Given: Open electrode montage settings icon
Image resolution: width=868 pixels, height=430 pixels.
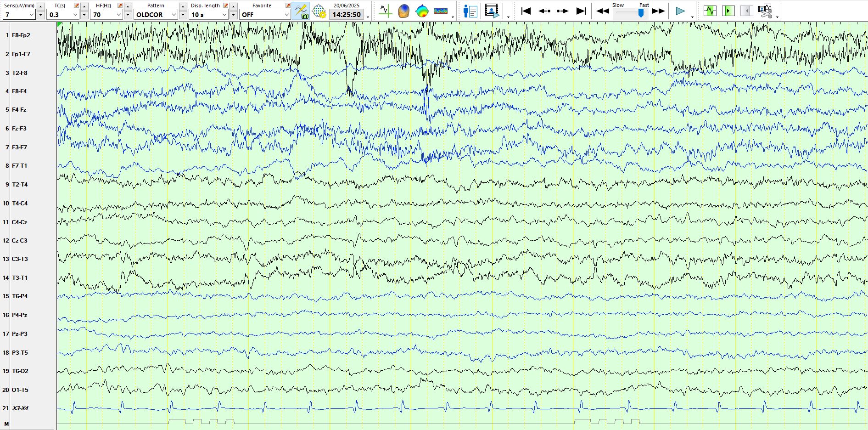Looking at the screenshot, I should (x=319, y=11).
